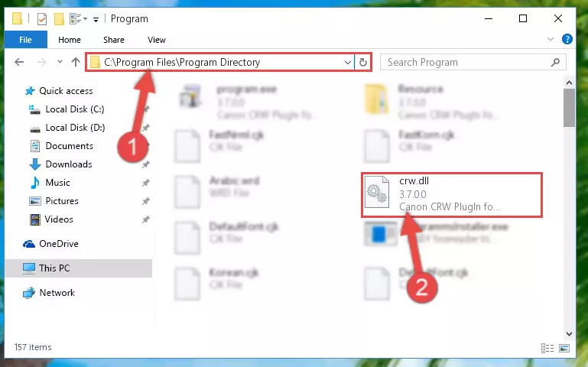The height and width of the screenshot is (367, 588).
Task: Maximize the Program window
Action: tap(523, 18)
